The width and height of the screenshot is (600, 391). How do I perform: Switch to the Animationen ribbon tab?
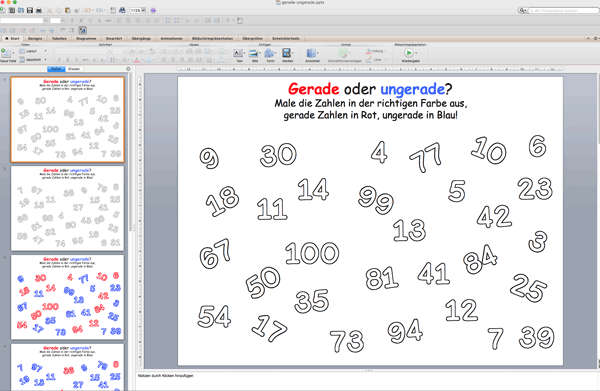click(171, 38)
